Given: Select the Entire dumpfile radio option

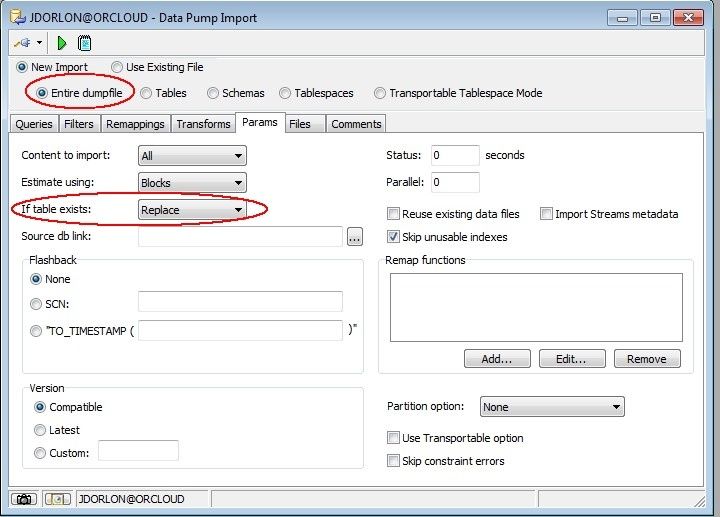Looking at the screenshot, I should (41, 93).
